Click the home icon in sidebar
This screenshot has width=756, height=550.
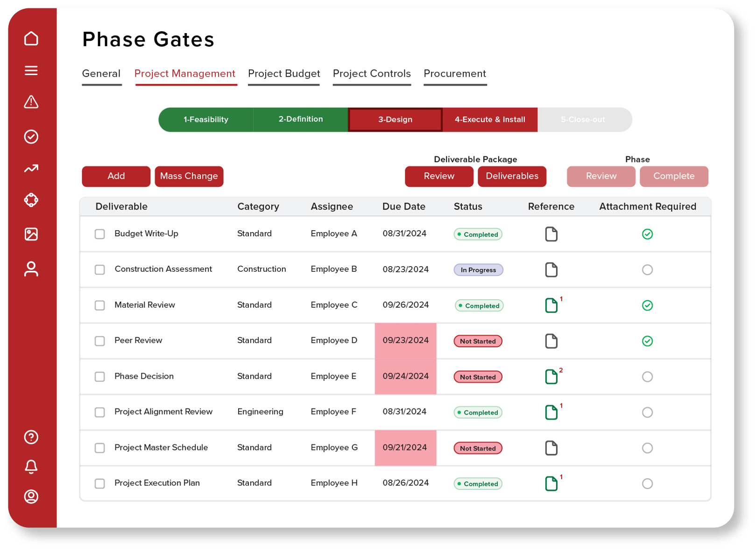pyautogui.click(x=31, y=38)
